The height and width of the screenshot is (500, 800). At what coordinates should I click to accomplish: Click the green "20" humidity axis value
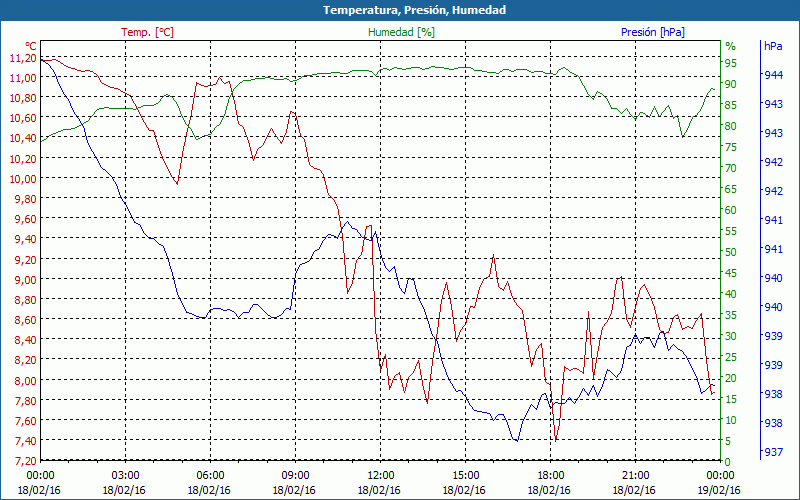point(731,378)
